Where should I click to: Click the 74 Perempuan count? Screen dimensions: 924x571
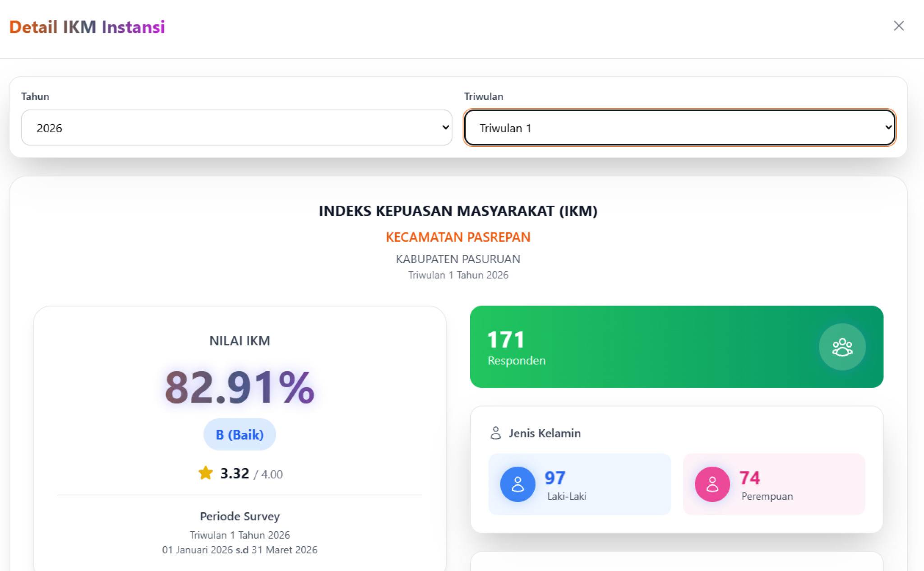click(x=749, y=478)
